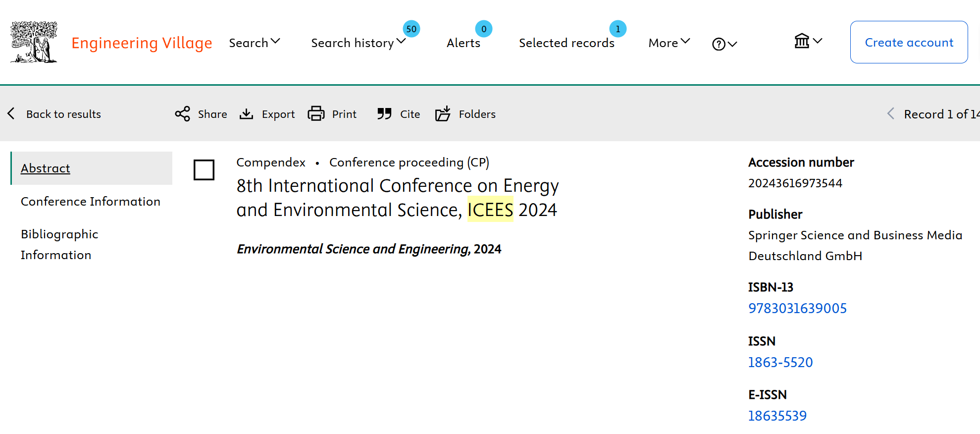The width and height of the screenshot is (980, 434).
Task: Click the Print printer icon
Action: click(x=316, y=113)
